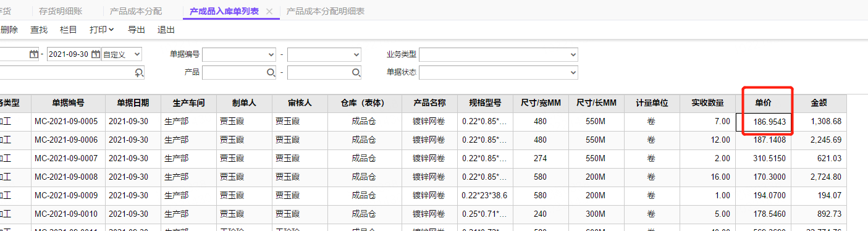Select row MC-2021-09-0006

pos(423,140)
